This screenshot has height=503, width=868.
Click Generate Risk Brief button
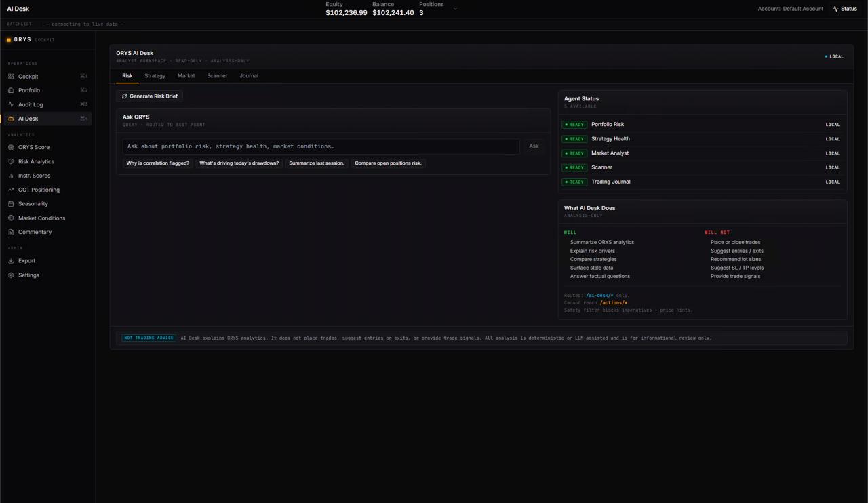click(x=150, y=96)
